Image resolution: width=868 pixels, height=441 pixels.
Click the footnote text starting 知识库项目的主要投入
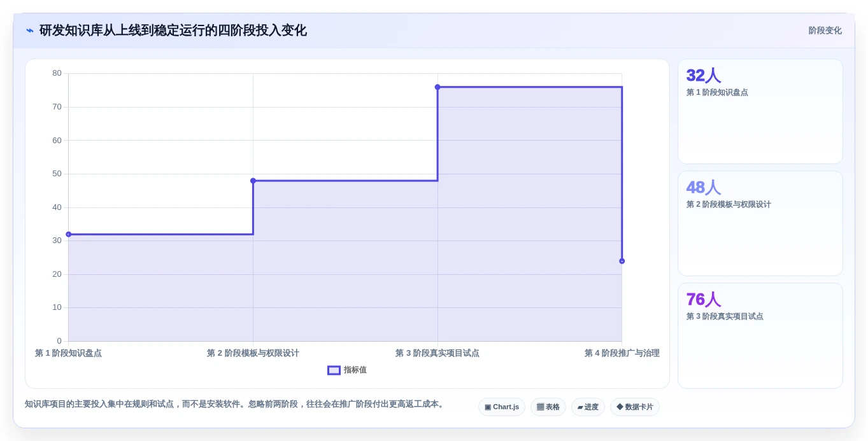coord(235,404)
